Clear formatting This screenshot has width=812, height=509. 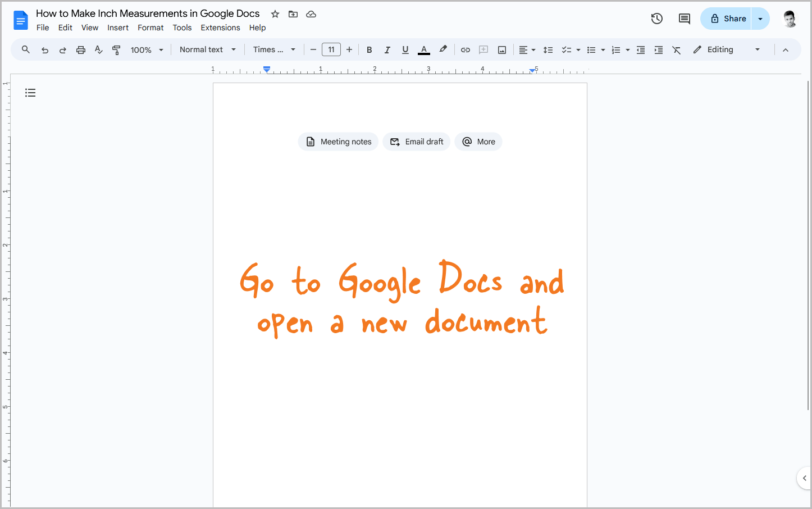coord(677,50)
